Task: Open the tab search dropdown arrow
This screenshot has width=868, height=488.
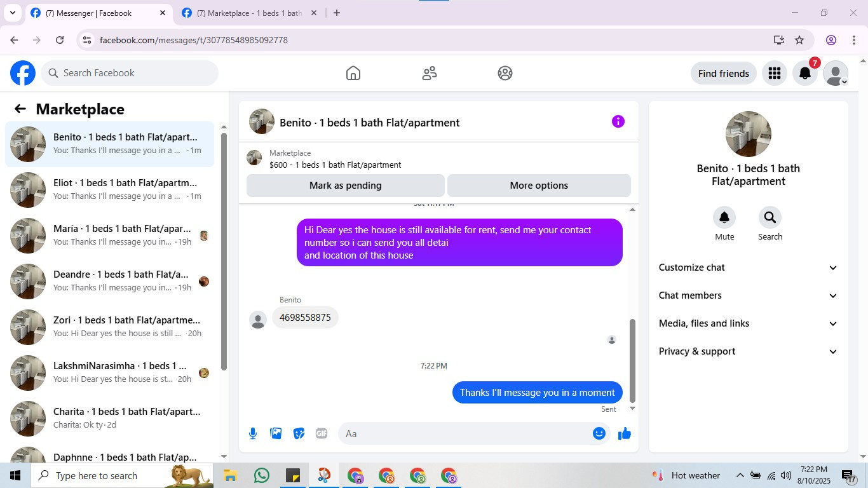Action: [x=12, y=13]
